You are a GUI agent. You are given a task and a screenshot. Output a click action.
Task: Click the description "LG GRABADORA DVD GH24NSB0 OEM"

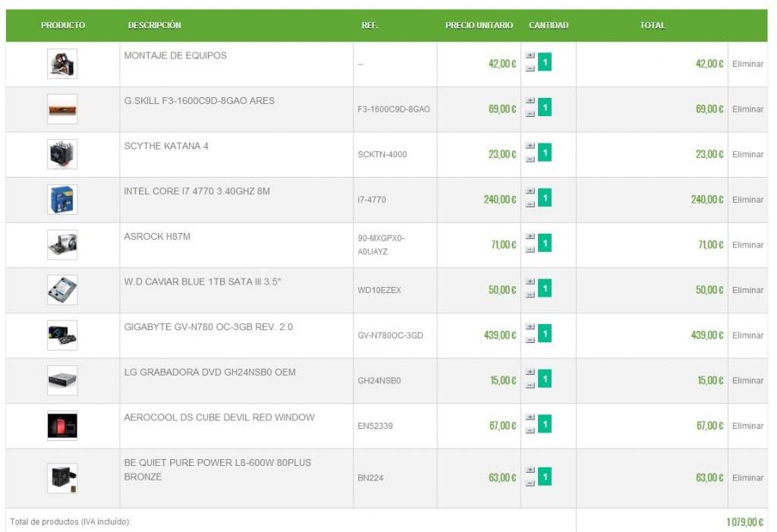(209, 373)
